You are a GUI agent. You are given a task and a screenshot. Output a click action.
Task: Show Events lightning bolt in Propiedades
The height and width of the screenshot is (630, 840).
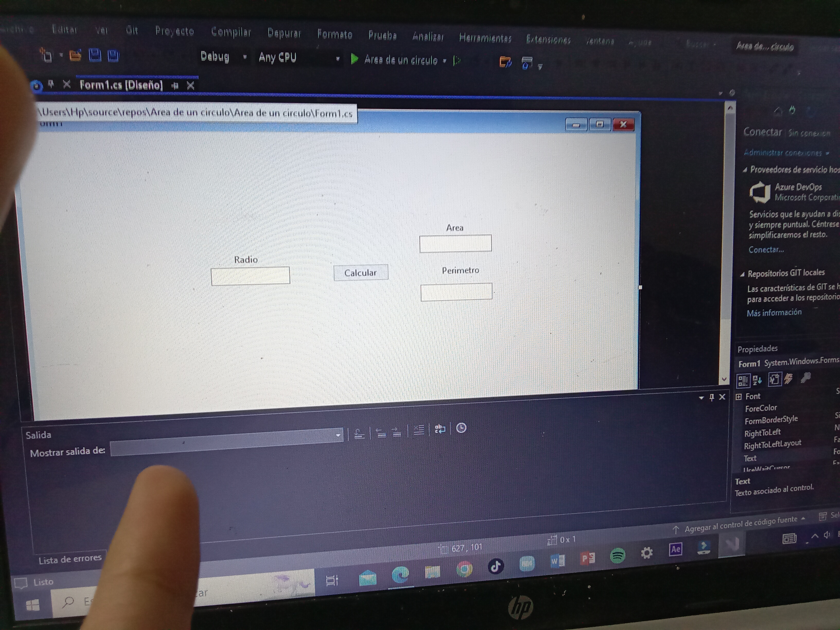(x=789, y=379)
